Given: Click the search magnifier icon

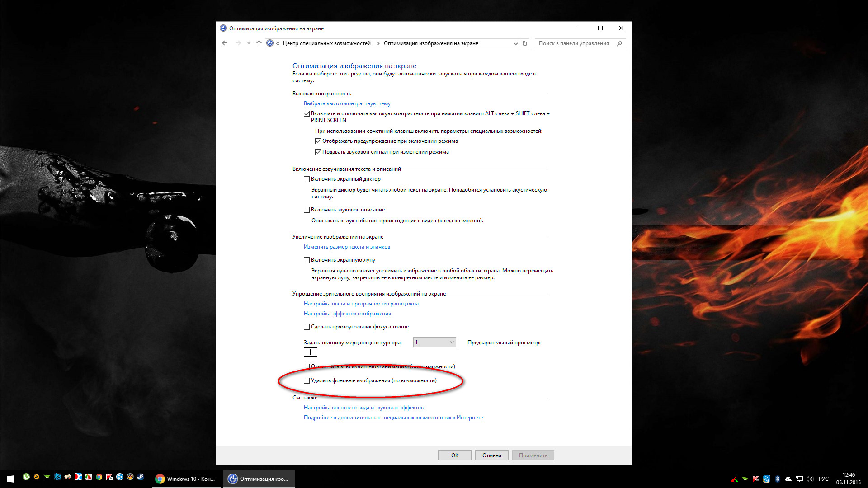Looking at the screenshot, I should point(619,44).
